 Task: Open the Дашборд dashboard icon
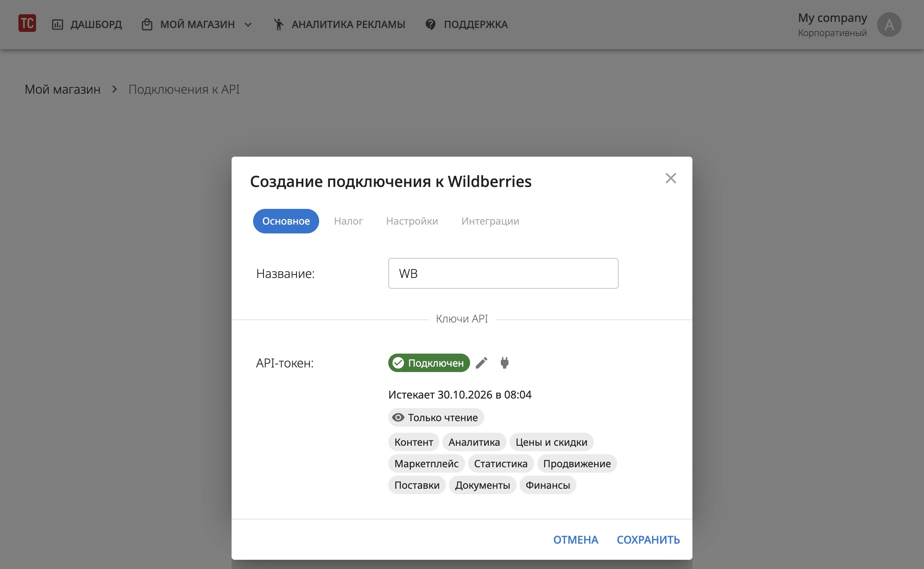coord(58,25)
